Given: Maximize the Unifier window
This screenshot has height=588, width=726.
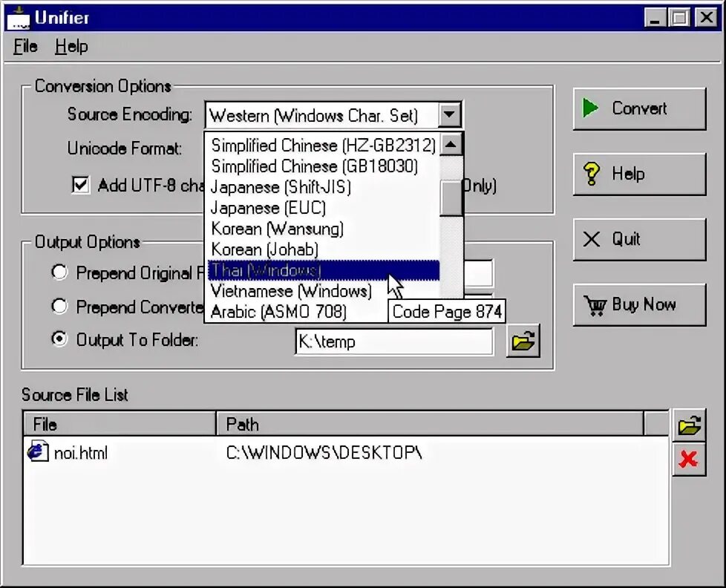Looking at the screenshot, I should [x=681, y=19].
